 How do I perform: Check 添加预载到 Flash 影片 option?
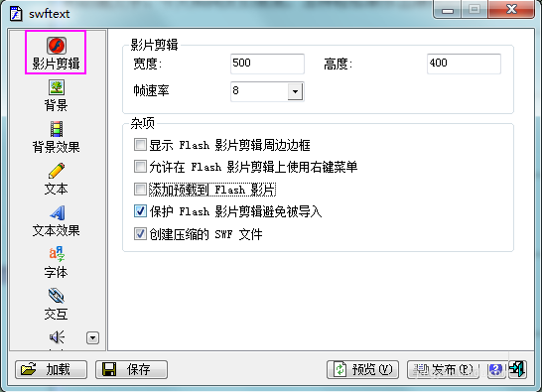click(x=140, y=190)
